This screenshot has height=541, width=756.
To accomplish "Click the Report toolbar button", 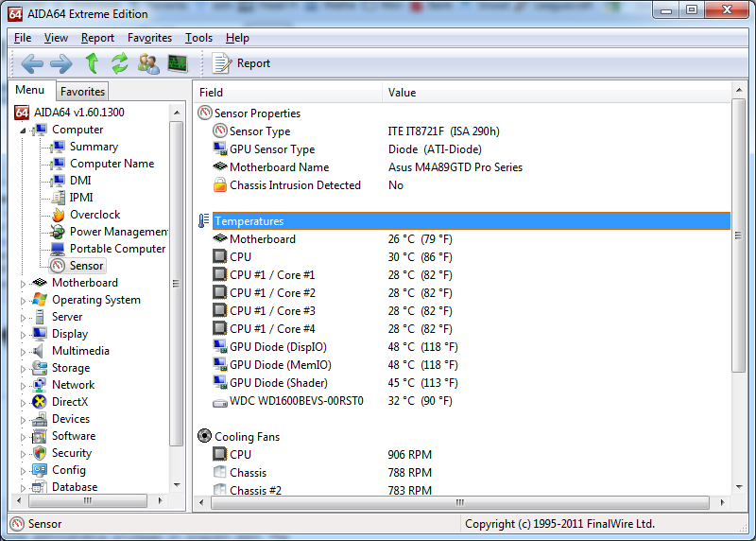I will (x=241, y=63).
